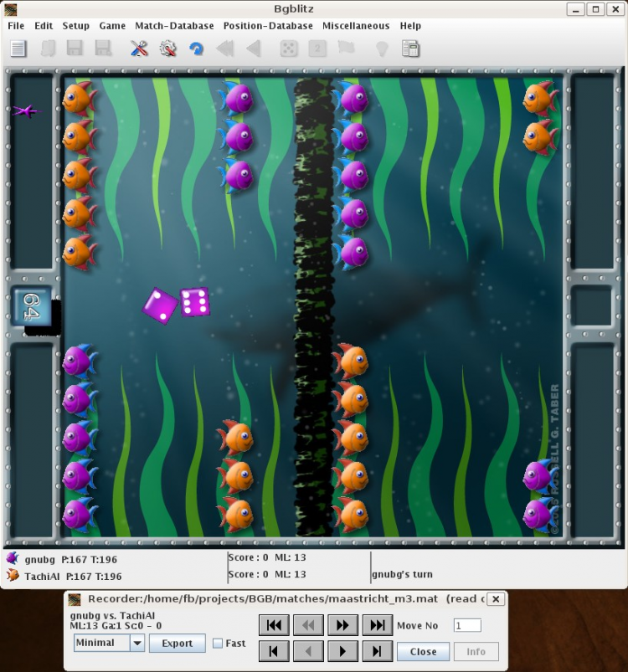Screen dimensions: 628x672
Task: Fast-forward with the double right arrow button
Action: [x=342, y=624]
